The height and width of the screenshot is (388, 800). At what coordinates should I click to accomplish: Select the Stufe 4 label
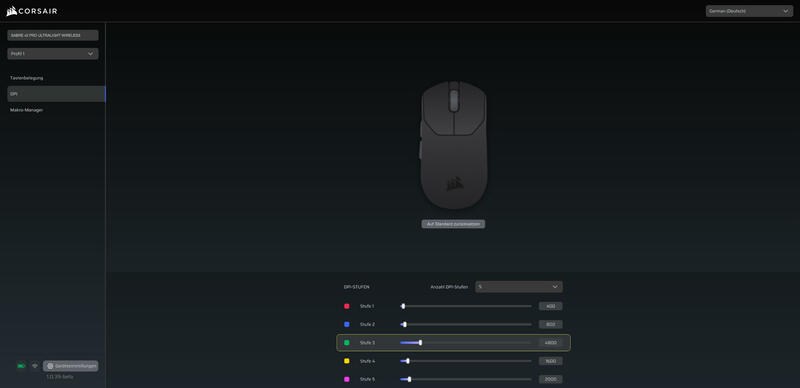[367, 361]
